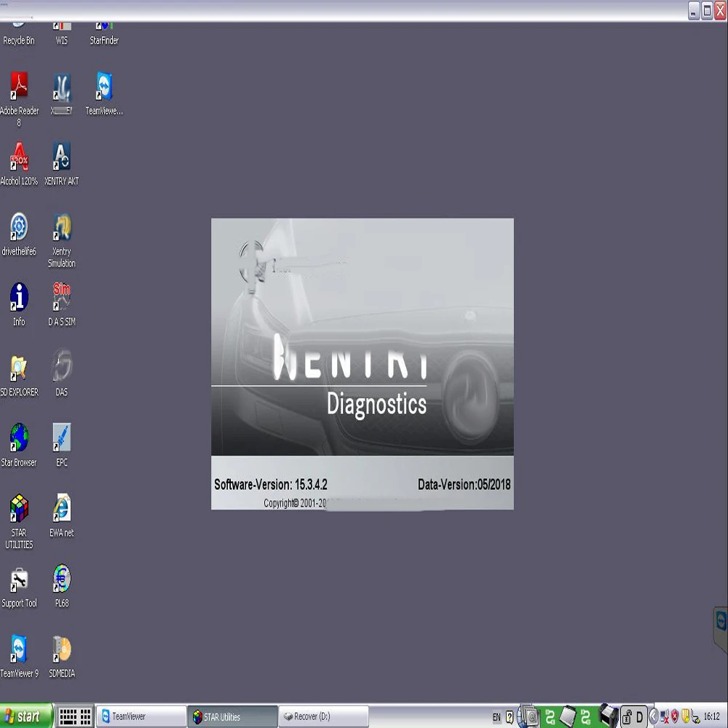
Task: Click the Copyright line on the splash screen
Action: pyautogui.click(x=296, y=503)
